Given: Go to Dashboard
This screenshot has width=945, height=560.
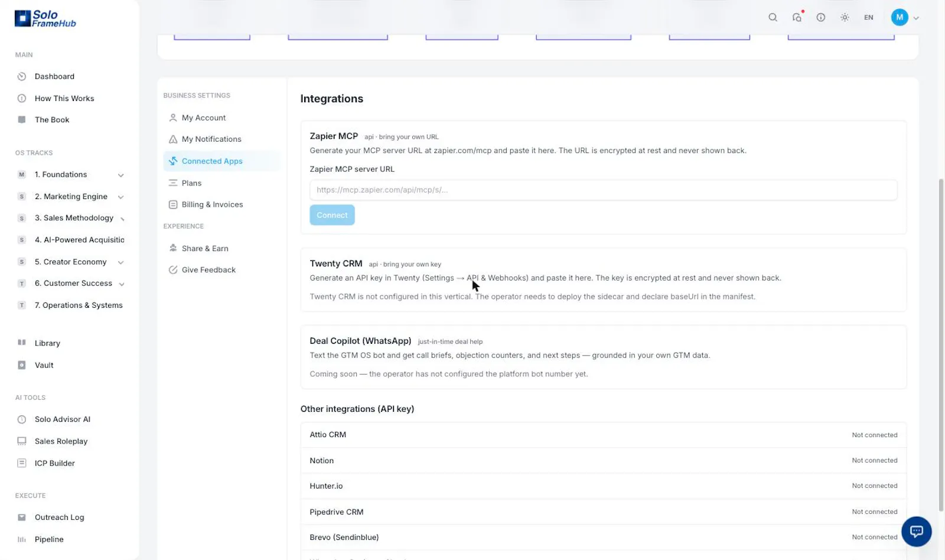Looking at the screenshot, I should (54, 76).
